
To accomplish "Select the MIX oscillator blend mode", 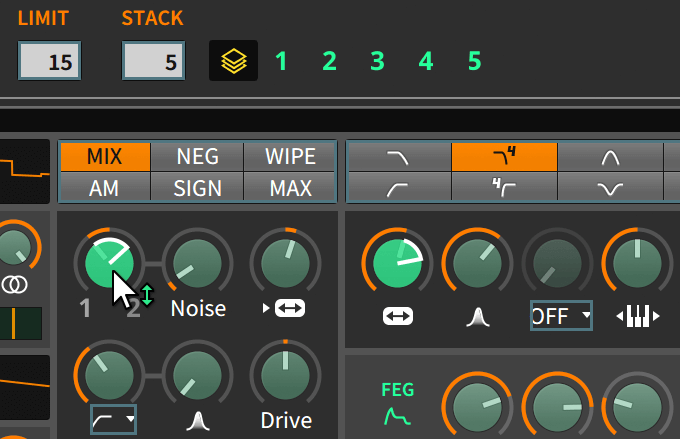I will (105, 157).
